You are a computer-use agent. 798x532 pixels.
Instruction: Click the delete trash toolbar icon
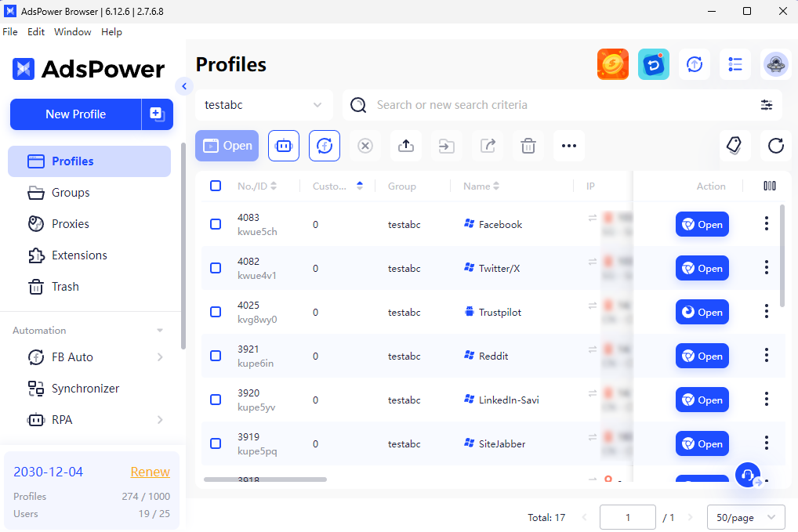(x=528, y=146)
